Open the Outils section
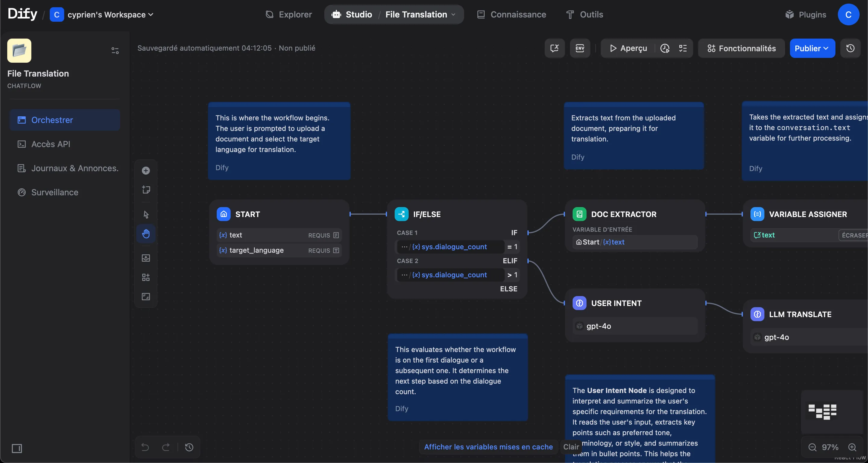The image size is (868, 463). pyautogui.click(x=585, y=14)
